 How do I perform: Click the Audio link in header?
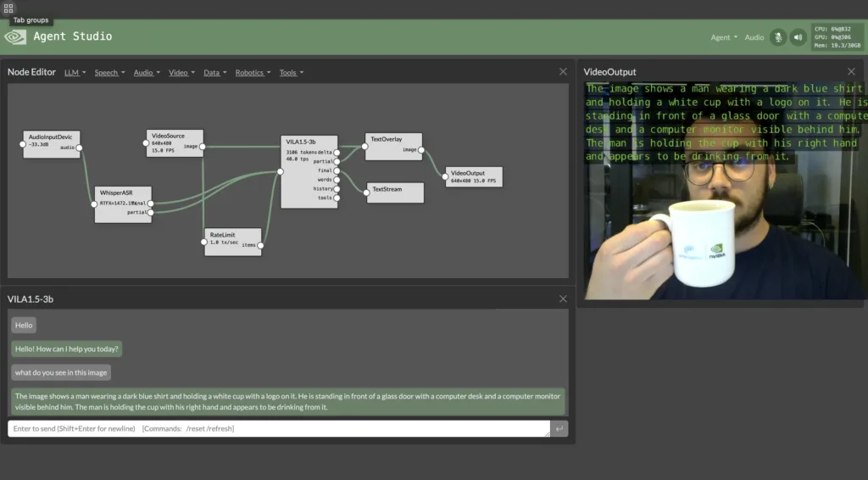[754, 37]
